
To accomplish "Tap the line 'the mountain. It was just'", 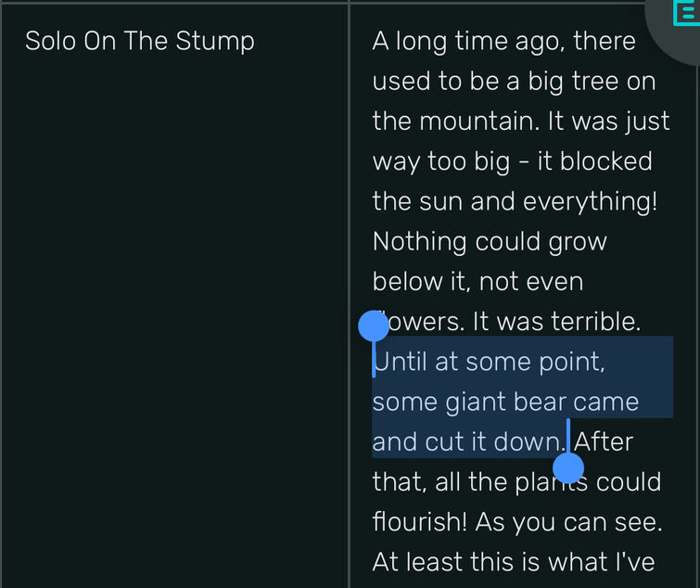I will pos(521,121).
